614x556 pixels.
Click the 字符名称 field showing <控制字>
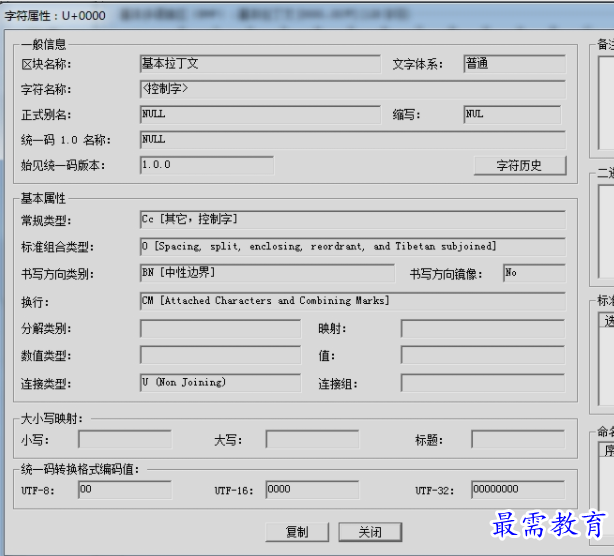click(x=352, y=89)
